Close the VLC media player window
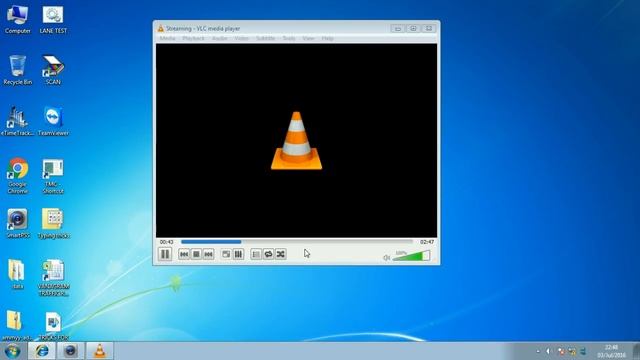 tap(429, 28)
